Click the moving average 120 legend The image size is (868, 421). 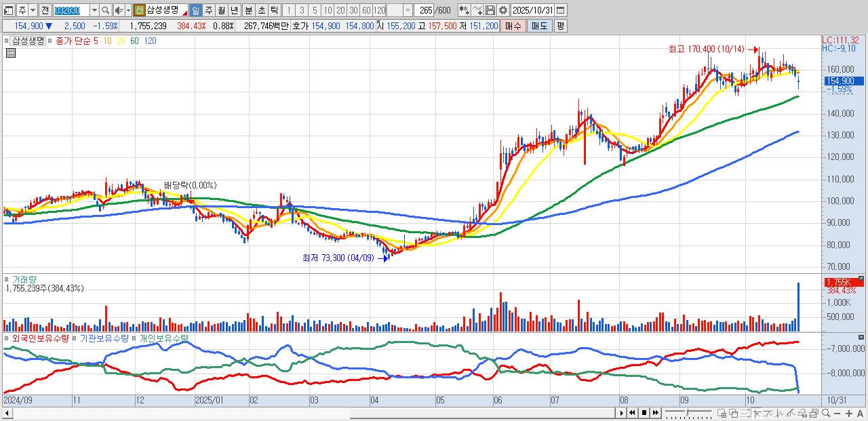(150, 41)
